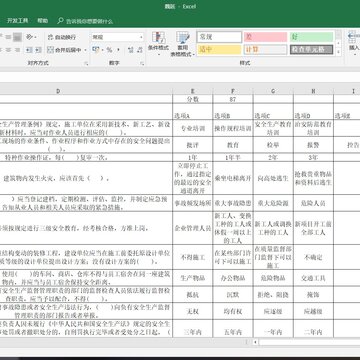This screenshot has height=360, width=360.
Task: Click the cell styles gallery down arrow
Action: [338, 43]
